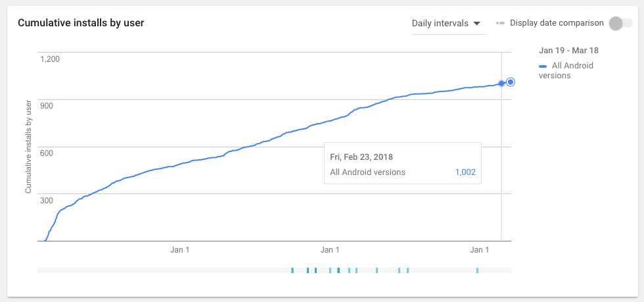The width and height of the screenshot is (644, 302).
Task: Click the leftmost event marker on the timeline strip
Action: click(292, 270)
